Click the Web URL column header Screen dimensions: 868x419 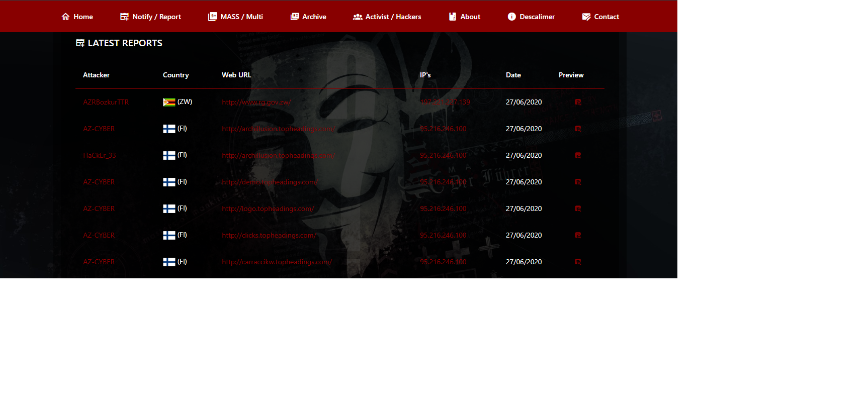pyautogui.click(x=236, y=75)
